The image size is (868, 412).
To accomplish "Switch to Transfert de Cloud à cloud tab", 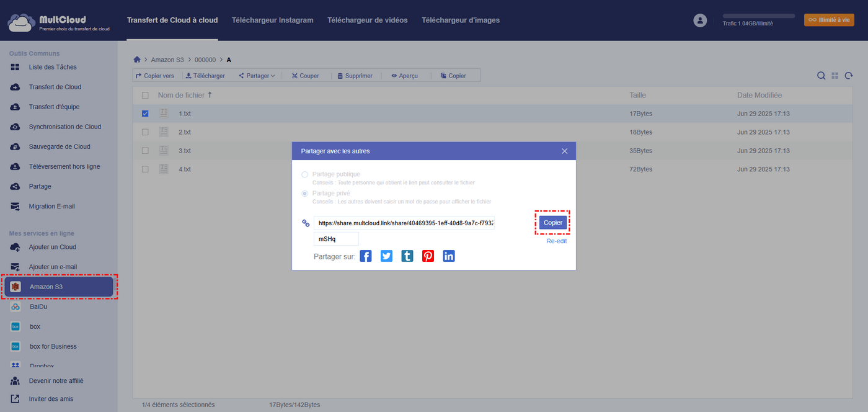I will pos(172,20).
